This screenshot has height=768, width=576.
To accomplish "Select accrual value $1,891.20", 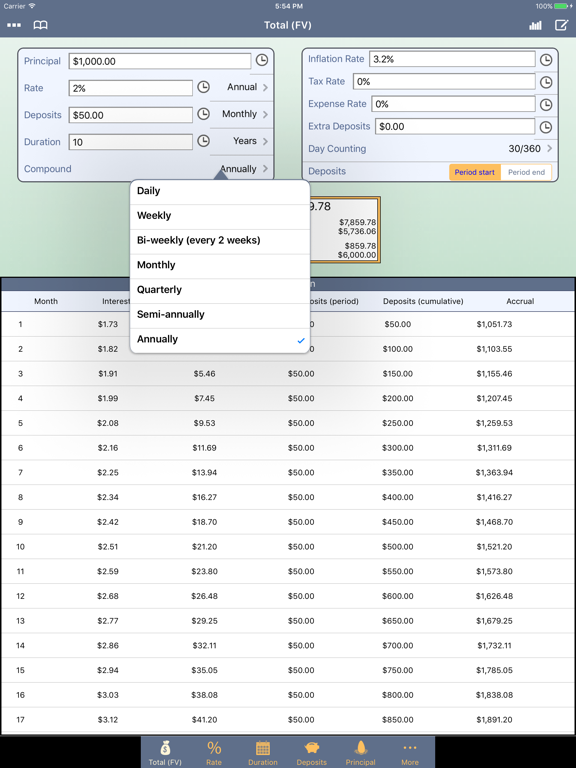I will click(x=494, y=720).
